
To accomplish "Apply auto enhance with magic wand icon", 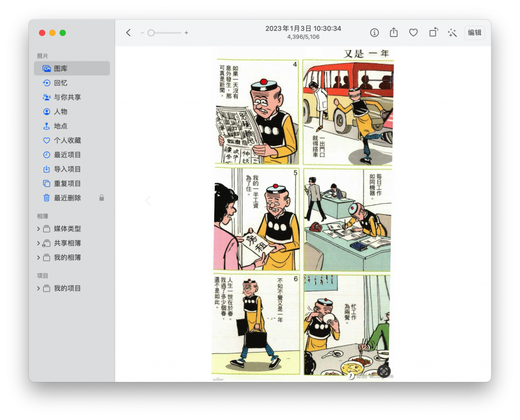I will point(452,33).
